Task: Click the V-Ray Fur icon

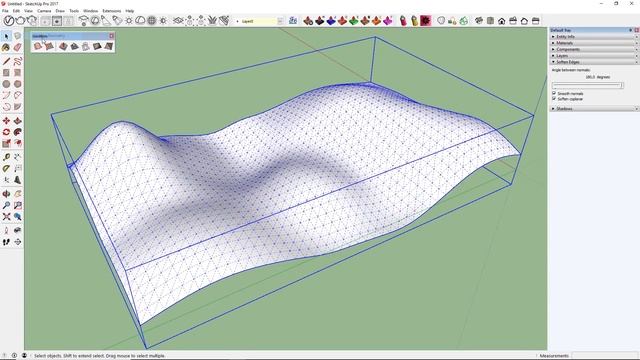Action: click(212, 20)
